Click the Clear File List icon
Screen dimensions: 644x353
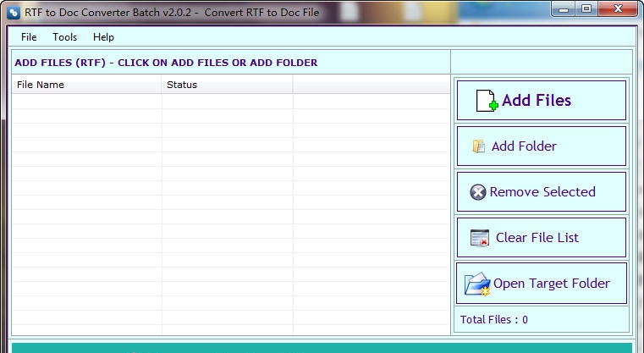pyautogui.click(x=480, y=238)
